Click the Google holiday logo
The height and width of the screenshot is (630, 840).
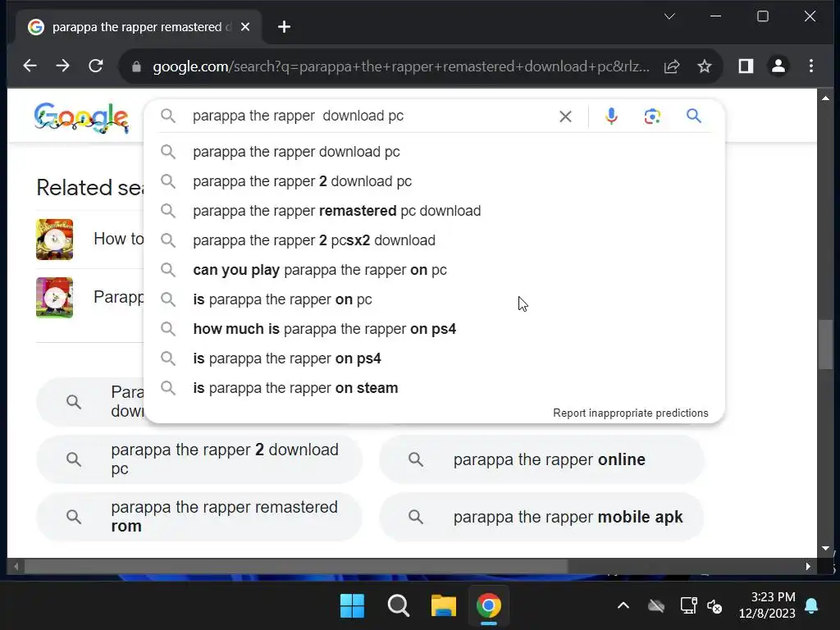[81, 117]
